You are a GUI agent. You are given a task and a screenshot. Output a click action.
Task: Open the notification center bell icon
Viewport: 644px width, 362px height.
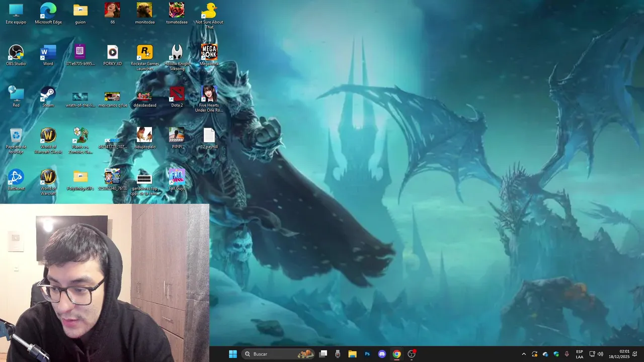635,354
